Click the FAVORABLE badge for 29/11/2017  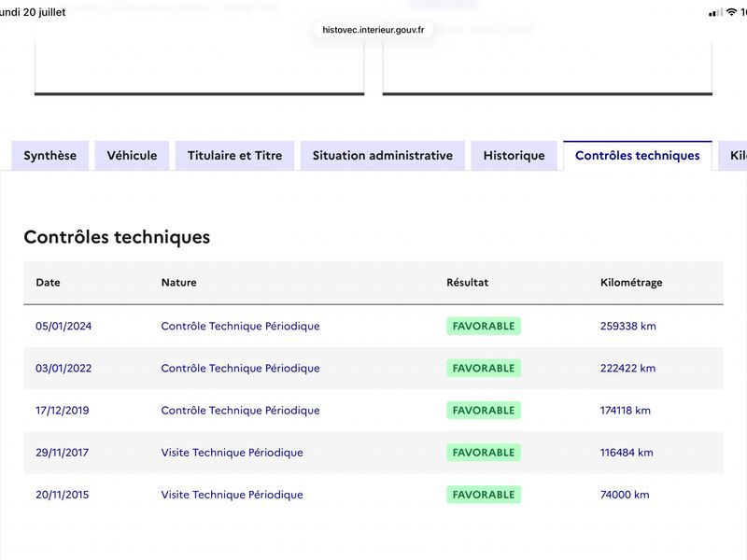click(484, 453)
